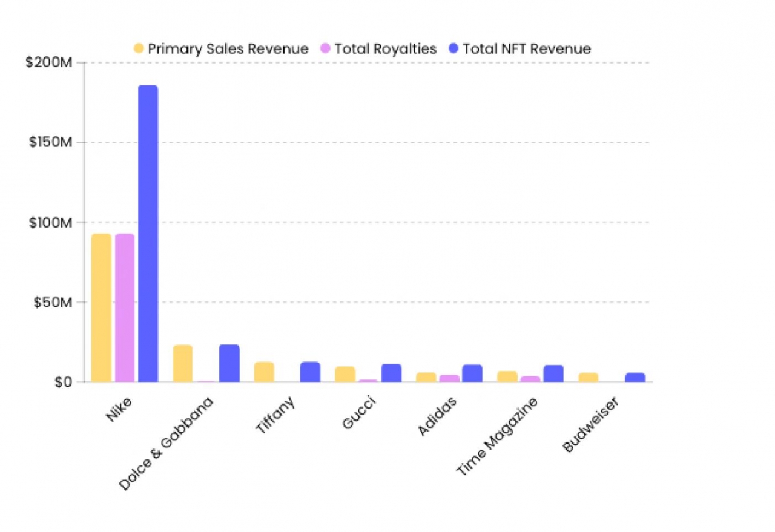Screen dimensions: 775x532
Task: Toggle the Total Royalties legend label
Action: (x=385, y=49)
